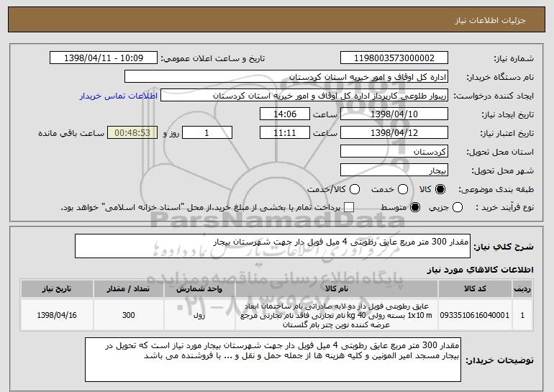
Task: Tick the اسناد خزانه اسلامی payment checkbox
Action: (349, 207)
